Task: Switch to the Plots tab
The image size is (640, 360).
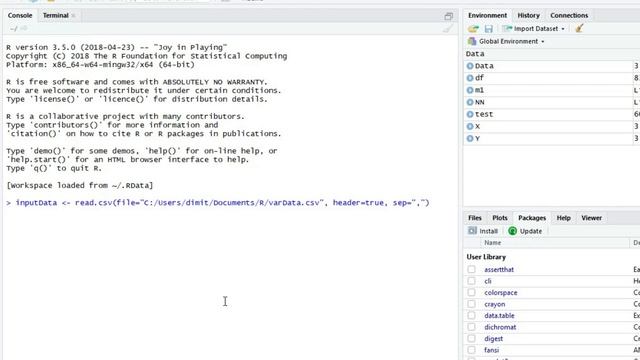Action: [x=500, y=218]
